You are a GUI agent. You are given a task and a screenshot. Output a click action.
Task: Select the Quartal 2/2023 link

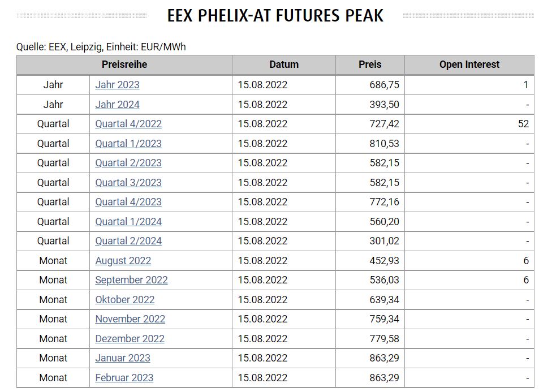point(128,163)
